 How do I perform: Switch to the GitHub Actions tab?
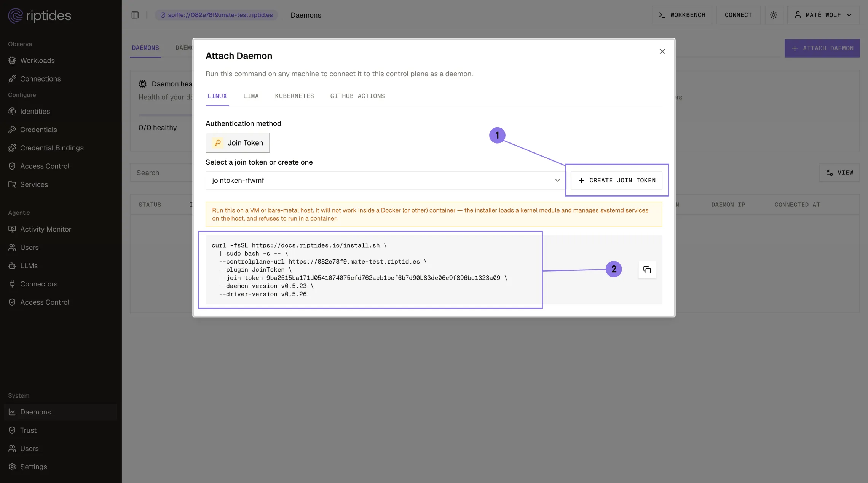pos(357,96)
